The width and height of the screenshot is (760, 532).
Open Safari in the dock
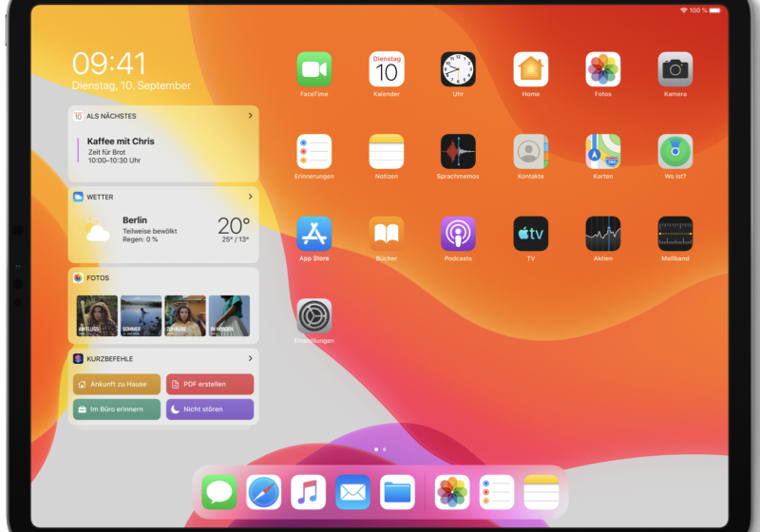[x=264, y=492]
